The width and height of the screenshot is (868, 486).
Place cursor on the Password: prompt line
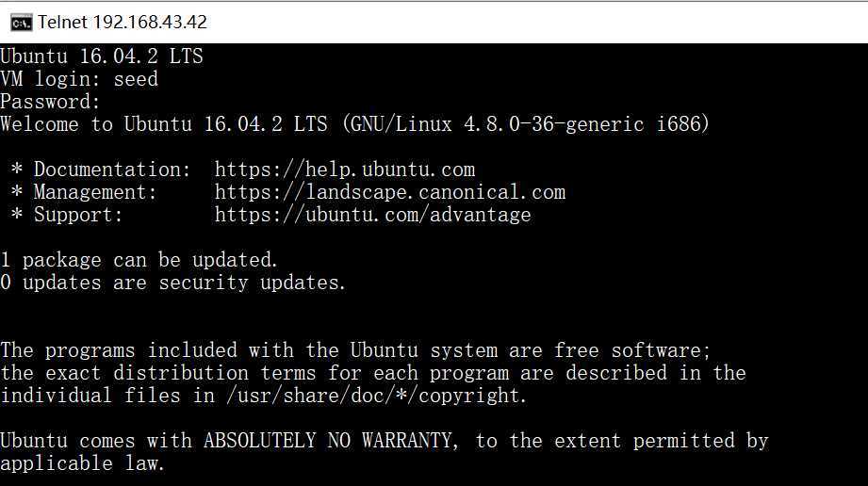[x=50, y=102]
